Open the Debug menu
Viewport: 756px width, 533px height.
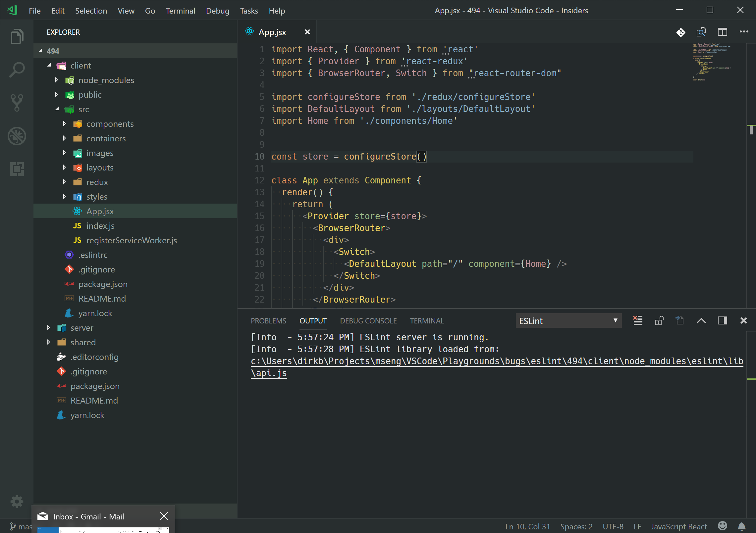tap(217, 11)
